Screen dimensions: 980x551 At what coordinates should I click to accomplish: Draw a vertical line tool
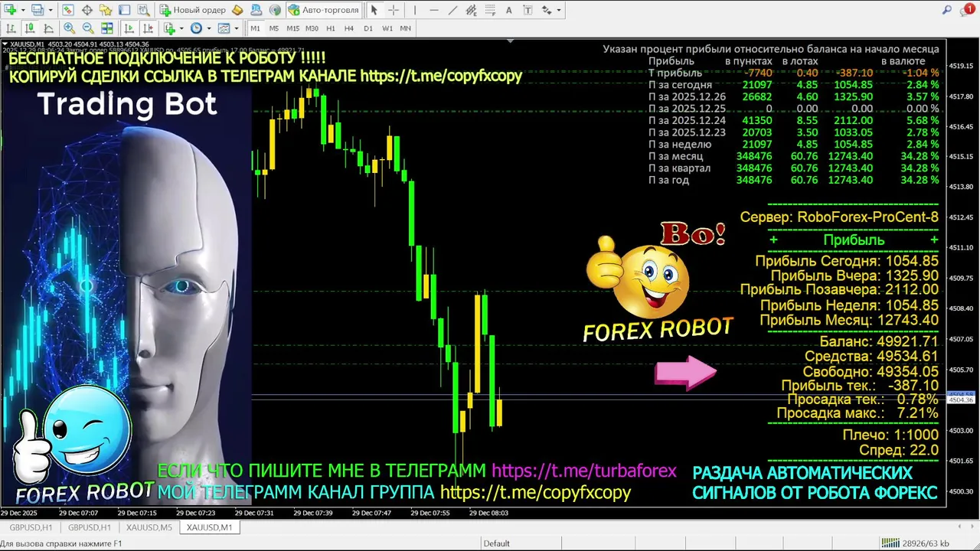tap(415, 10)
